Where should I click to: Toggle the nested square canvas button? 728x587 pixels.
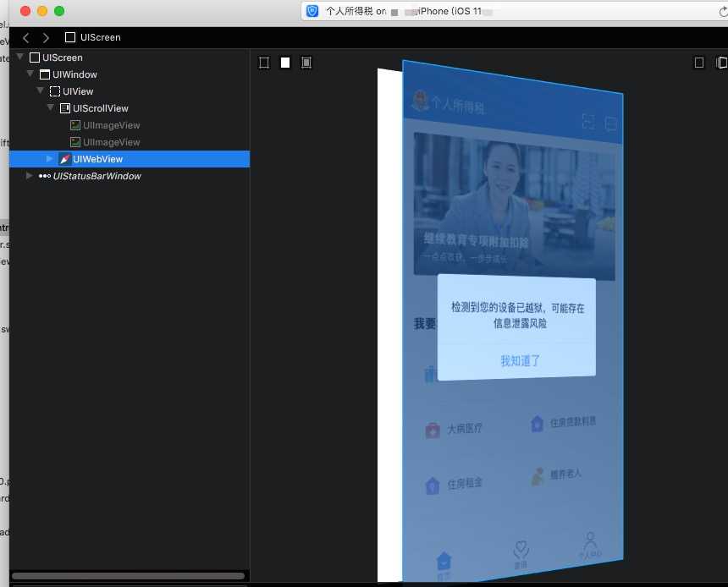(306, 63)
